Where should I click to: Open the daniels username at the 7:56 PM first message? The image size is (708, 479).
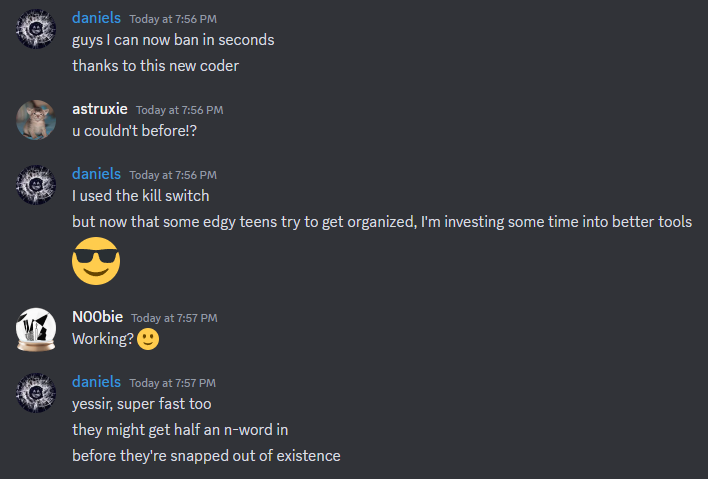click(96, 18)
